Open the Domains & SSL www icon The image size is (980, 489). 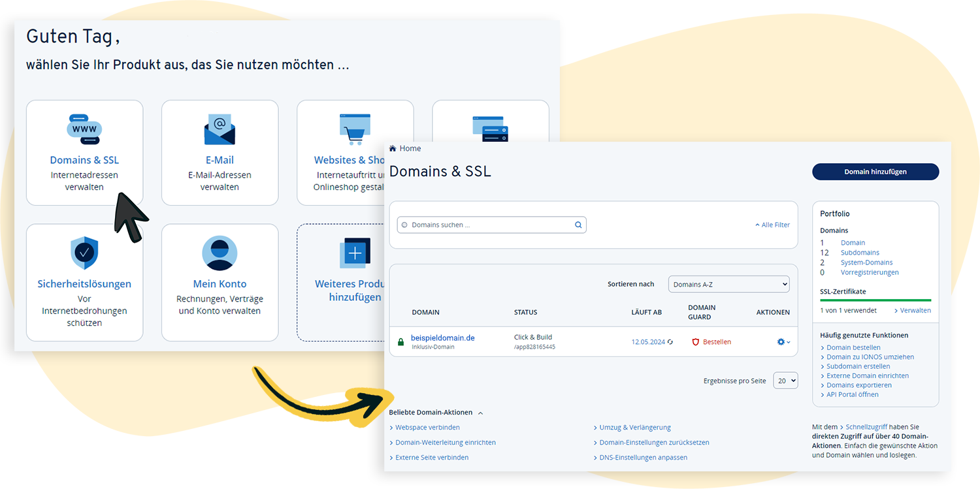coord(84,129)
